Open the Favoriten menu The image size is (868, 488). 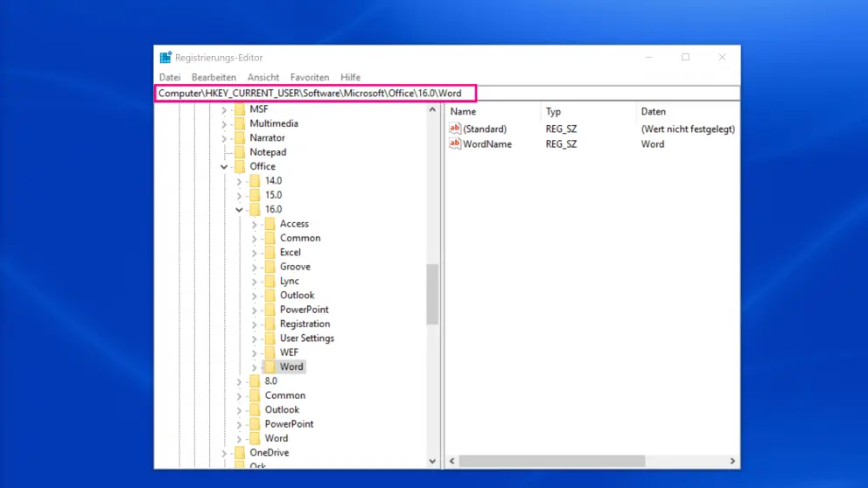pyautogui.click(x=310, y=77)
